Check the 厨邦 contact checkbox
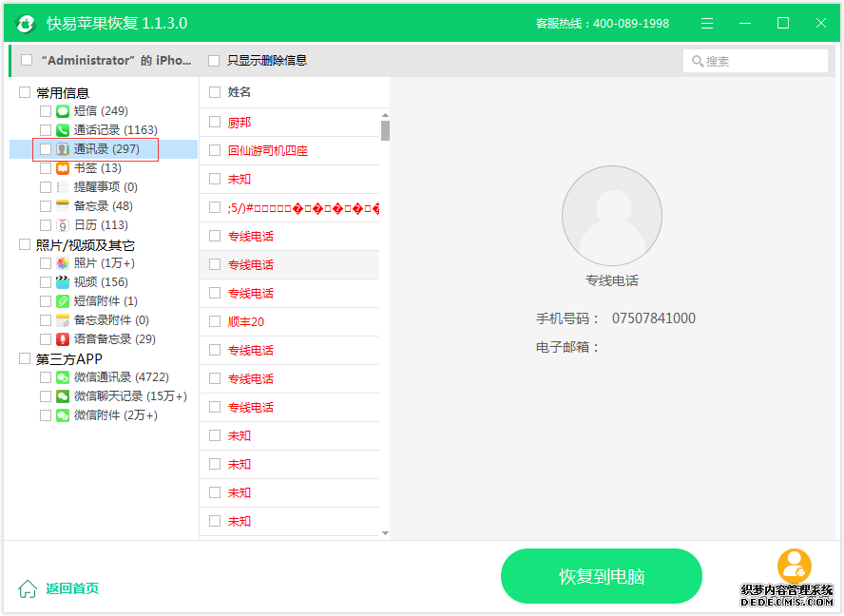The width and height of the screenshot is (844, 616). pyautogui.click(x=215, y=123)
